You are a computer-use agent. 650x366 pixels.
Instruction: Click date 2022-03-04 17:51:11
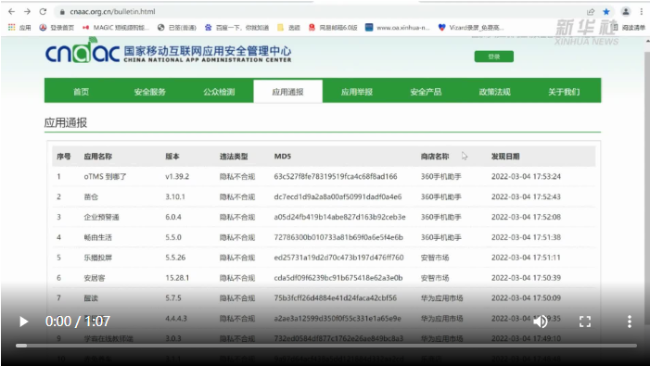[526, 257]
